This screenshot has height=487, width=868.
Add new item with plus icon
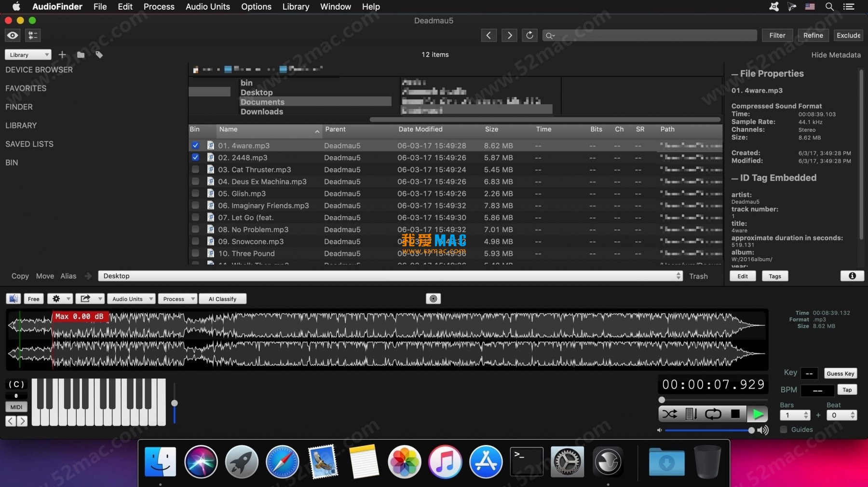(62, 55)
